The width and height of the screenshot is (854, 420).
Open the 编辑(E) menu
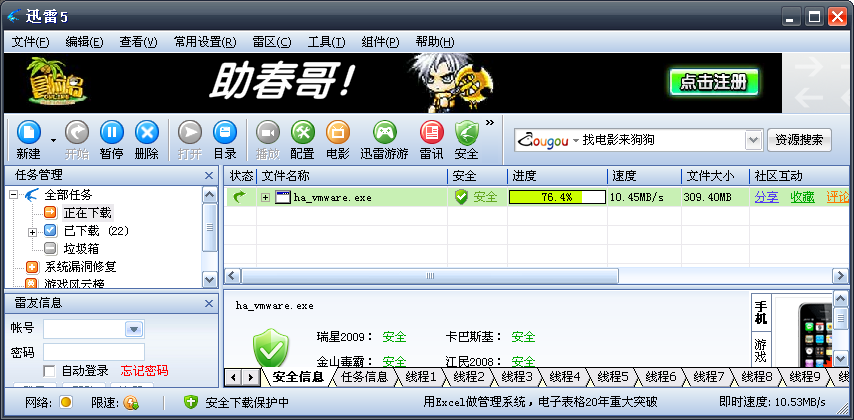pos(84,42)
